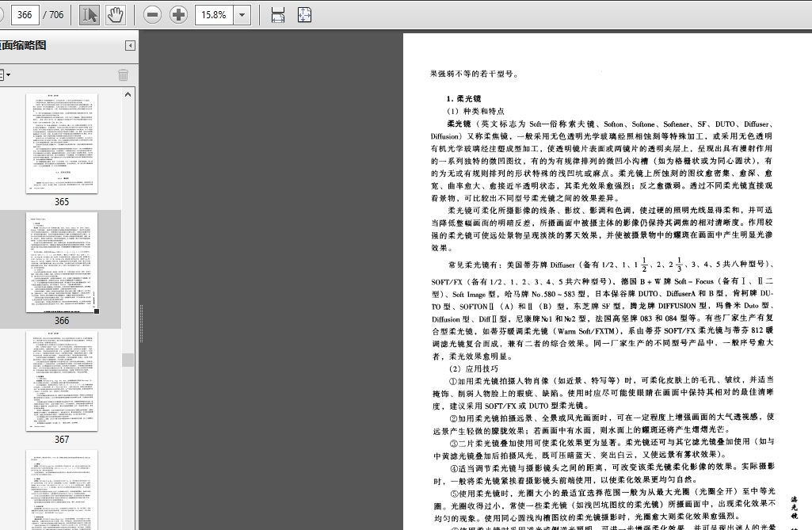The image size is (812, 530).
Task: Open the partially visible thumbnail below page 367
Action: [x=62, y=490]
